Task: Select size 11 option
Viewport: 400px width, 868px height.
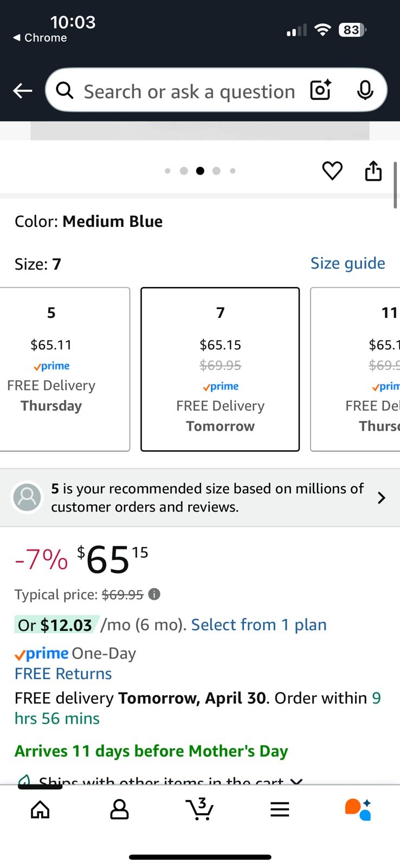Action: [355, 369]
